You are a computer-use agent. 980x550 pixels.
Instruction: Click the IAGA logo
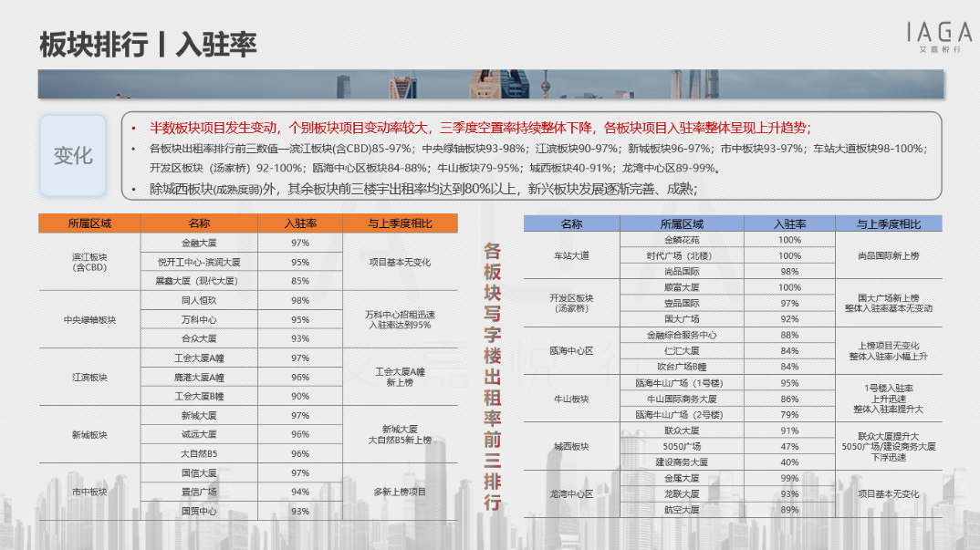coord(939,36)
